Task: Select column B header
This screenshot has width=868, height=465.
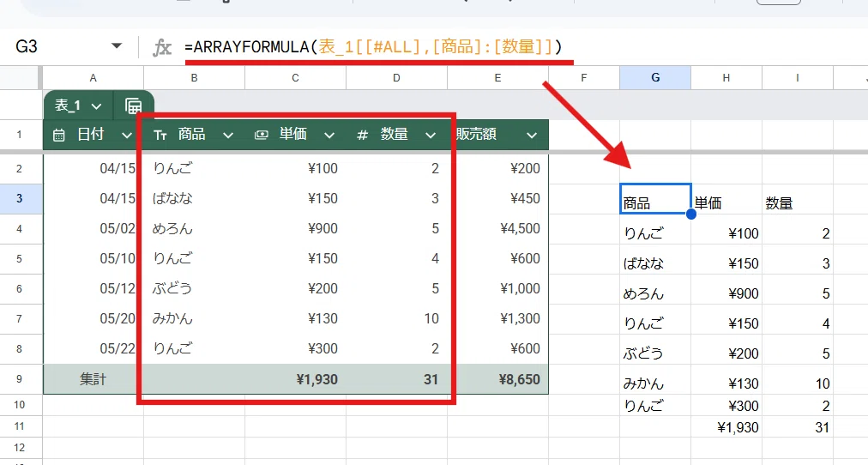Action: click(x=195, y=78)
